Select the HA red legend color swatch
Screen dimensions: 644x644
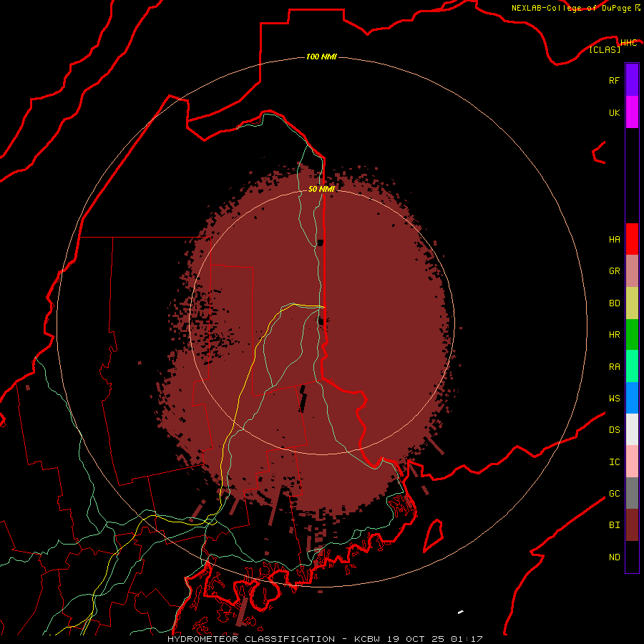click(632, 239)
